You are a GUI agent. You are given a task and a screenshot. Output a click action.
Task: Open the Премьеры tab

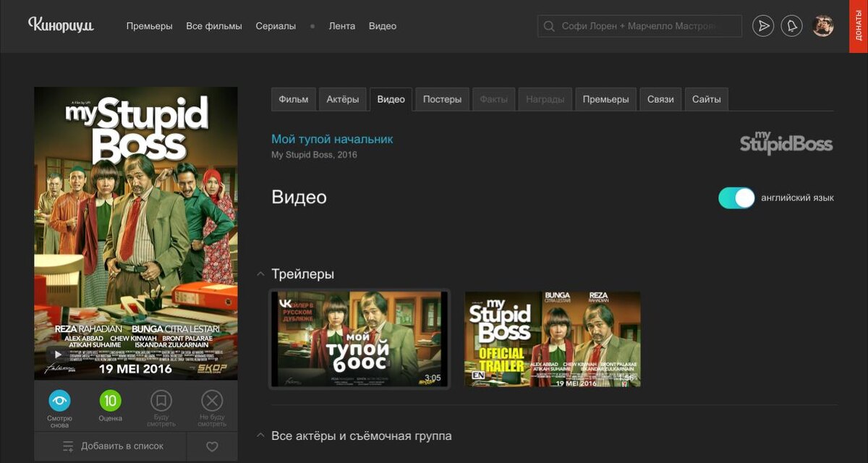pos(606,99)
